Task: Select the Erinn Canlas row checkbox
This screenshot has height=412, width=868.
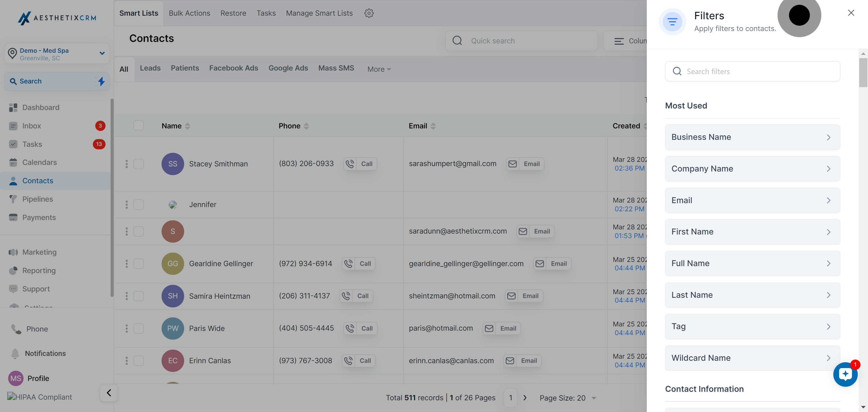Action: coord(139,361)
